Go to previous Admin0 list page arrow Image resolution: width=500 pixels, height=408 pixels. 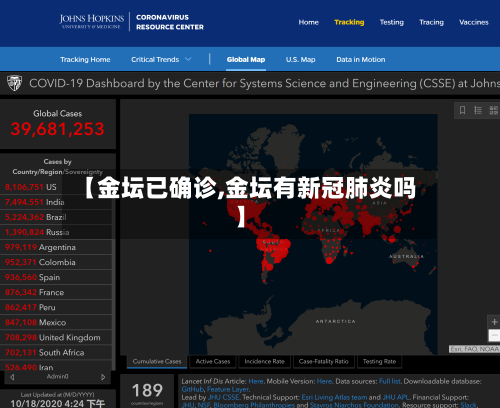12,377
